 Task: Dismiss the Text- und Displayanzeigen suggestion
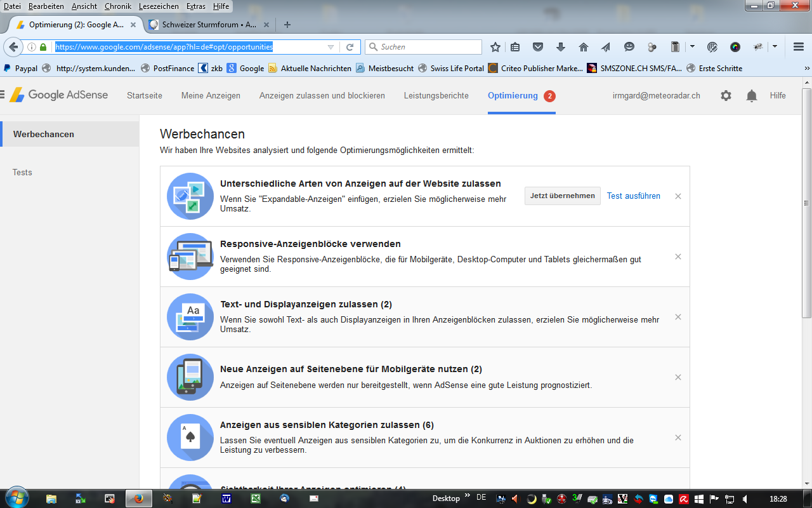[678, 317]
